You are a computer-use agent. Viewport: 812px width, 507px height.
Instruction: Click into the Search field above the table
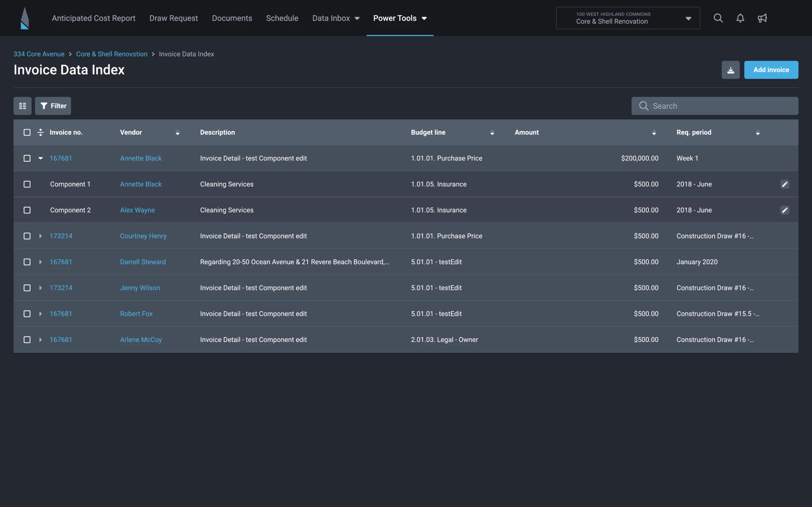pyautogui.click(x=715, y=106)
